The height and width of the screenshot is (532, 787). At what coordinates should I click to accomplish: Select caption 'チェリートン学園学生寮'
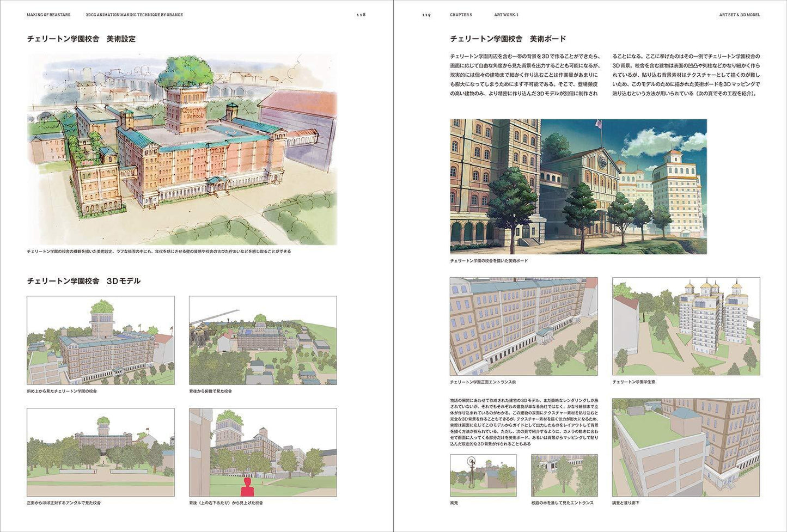coord(634,382)
